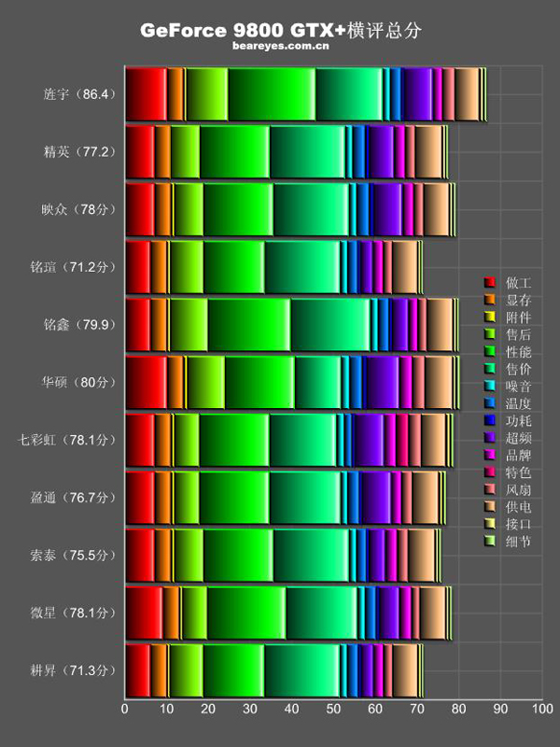Image resolution: width=560 pixels, height=747 pixels.
Task: Click the green 性能 legend swatch
Action: point(489,352)
